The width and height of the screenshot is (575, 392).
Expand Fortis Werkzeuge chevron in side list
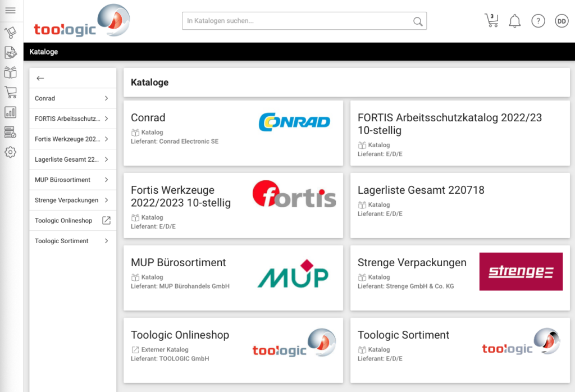point(106,139)
